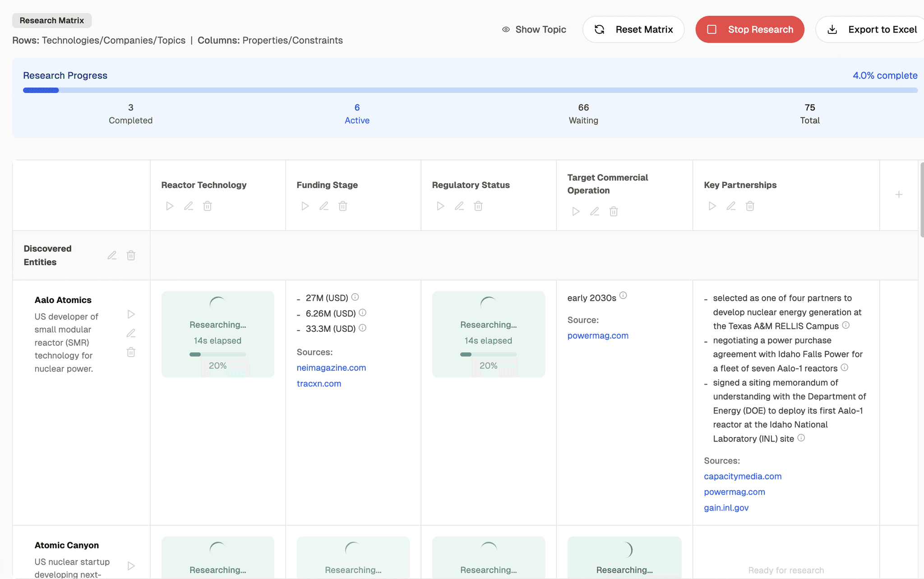Delete the Key Partnerships column

point(750,206)
